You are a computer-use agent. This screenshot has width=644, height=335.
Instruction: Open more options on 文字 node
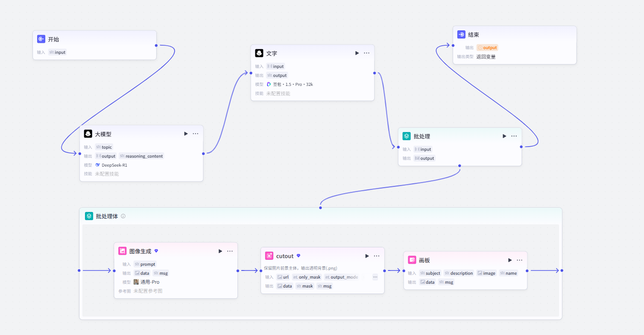click(367, 53)
